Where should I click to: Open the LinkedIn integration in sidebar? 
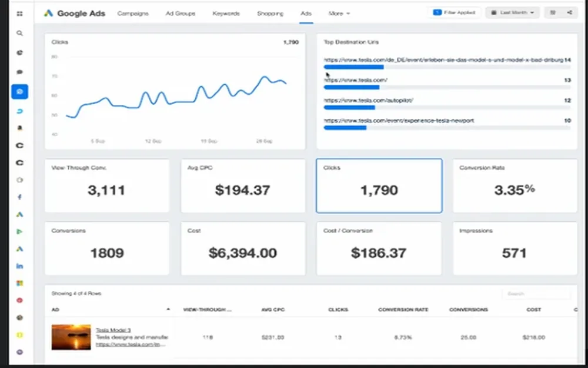pyautogui.click(x=19, y=266)
